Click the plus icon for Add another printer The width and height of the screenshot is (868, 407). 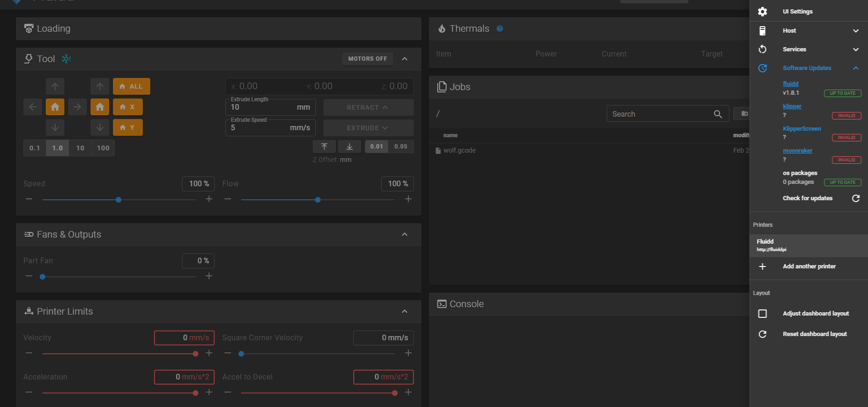(x=763, y=267)
